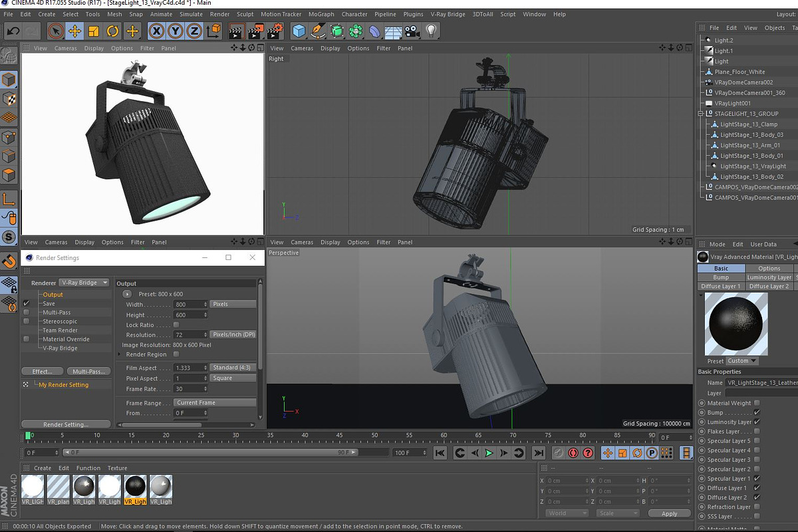
Task: Select LightStage_13_Clamp in object tree
Action: 748,124
